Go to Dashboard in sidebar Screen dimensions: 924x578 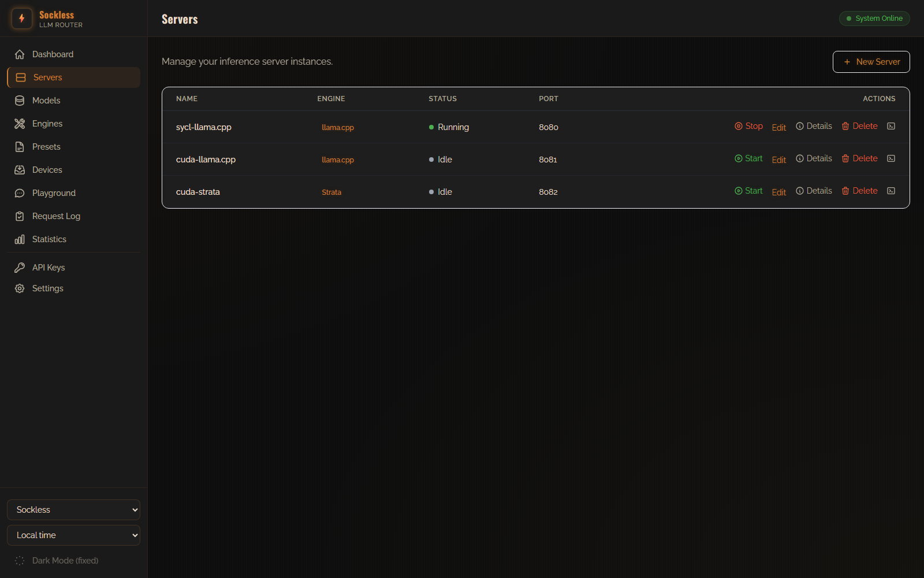[x=73, y=54]
